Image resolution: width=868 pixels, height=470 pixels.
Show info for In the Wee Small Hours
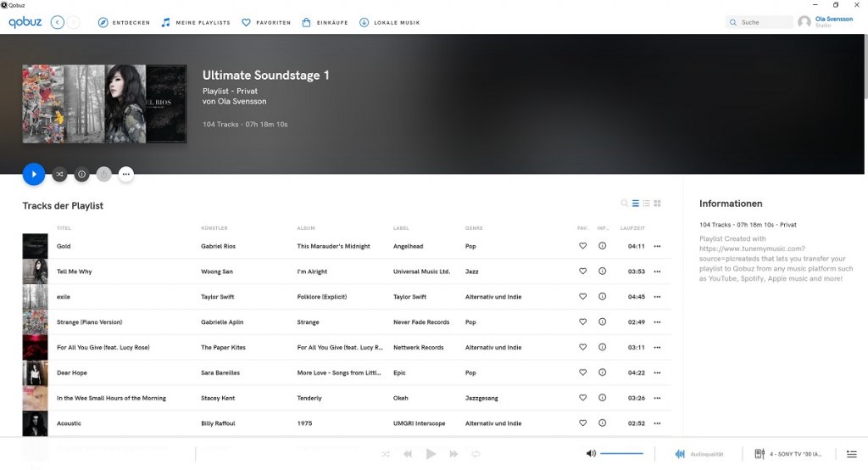coord(603,397)
